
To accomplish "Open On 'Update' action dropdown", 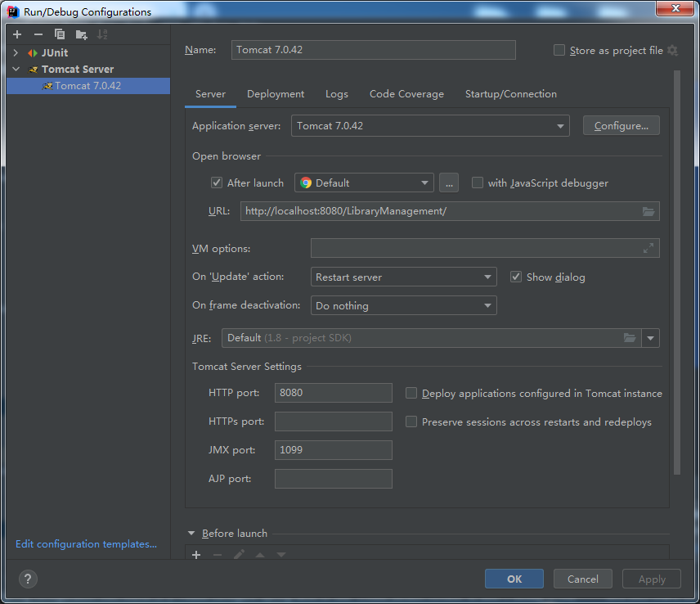I will [404, 277].
